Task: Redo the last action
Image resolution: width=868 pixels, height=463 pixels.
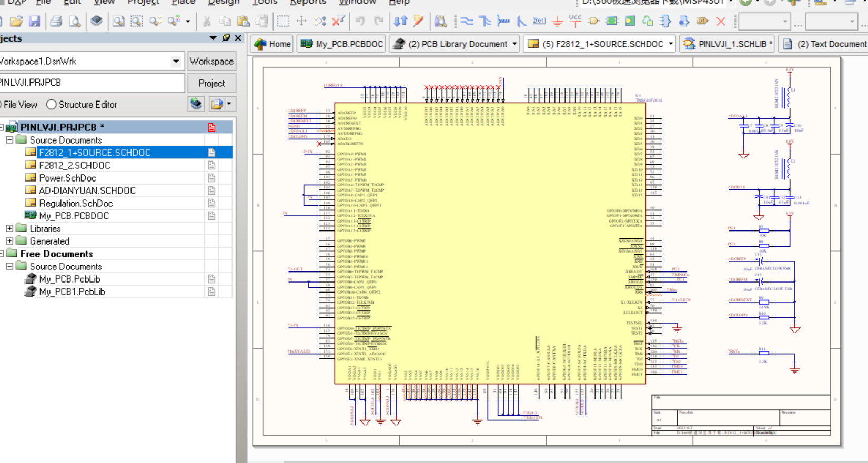Action: 379,22
